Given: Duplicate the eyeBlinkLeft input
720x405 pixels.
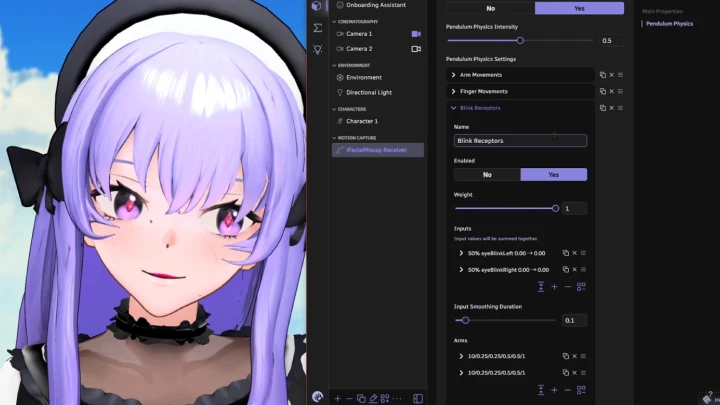Looking at the screenshot, I should click(x=566, y=253).
